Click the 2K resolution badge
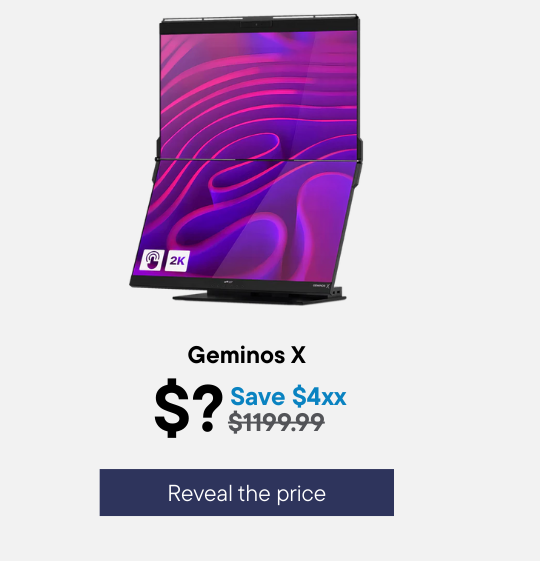Image resolution: width=540 pixels, height=561 pixels. [x=177, y=260]
